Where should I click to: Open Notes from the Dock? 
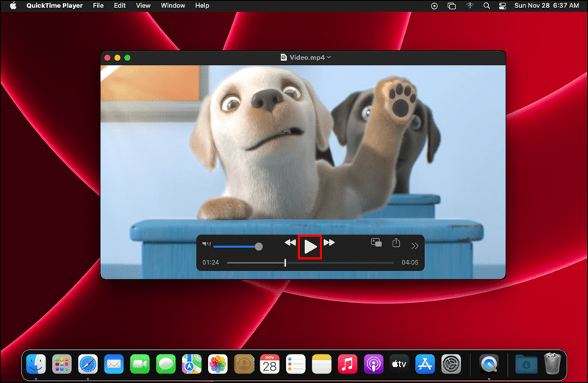[x=321, y=364]
